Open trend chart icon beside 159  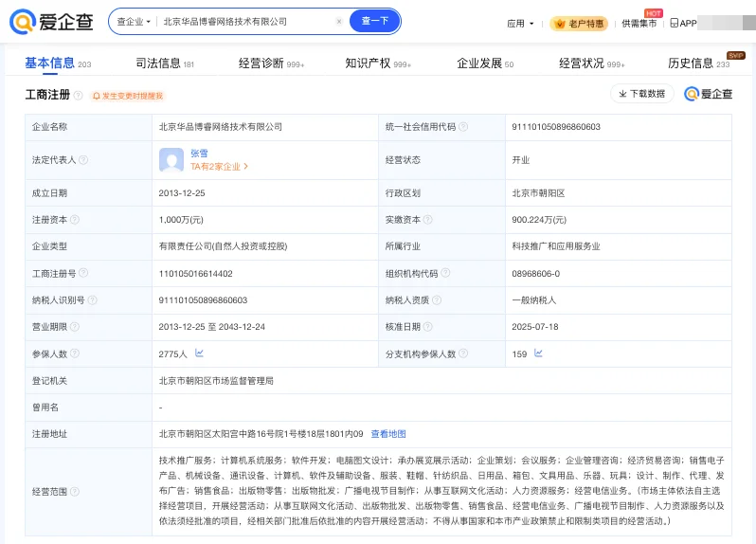click(538, 353)
